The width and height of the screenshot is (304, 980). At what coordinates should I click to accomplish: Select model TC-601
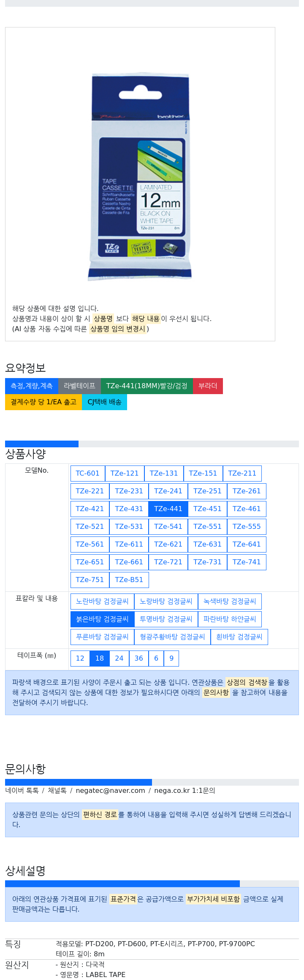(87, 474)
